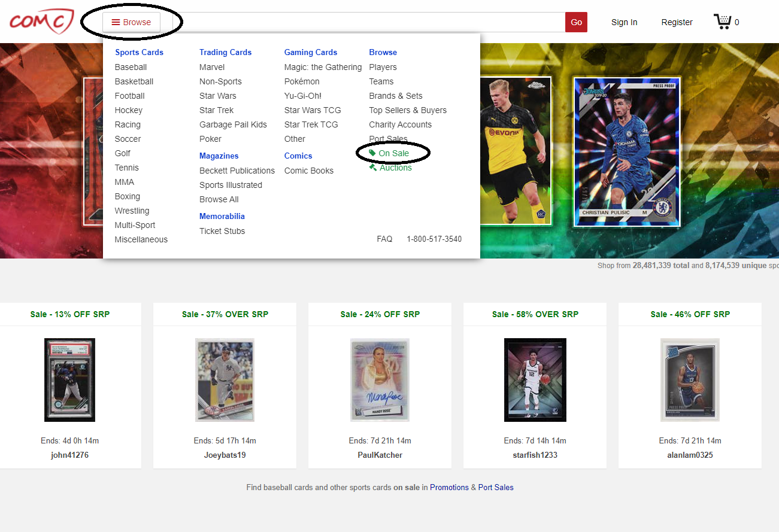Click the Christian Pulisic card image
The height and width of the screenshot is (532, 779).
pos(627,152)
